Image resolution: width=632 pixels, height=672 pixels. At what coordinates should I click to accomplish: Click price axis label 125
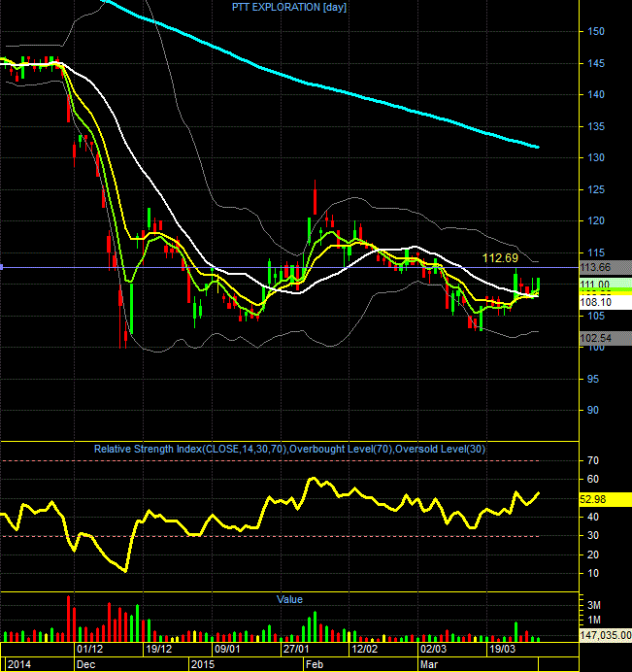click(x=596, y=189)
